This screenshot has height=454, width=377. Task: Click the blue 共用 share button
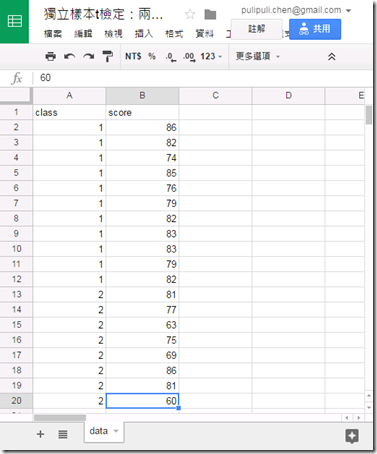(x=315, y=29)
